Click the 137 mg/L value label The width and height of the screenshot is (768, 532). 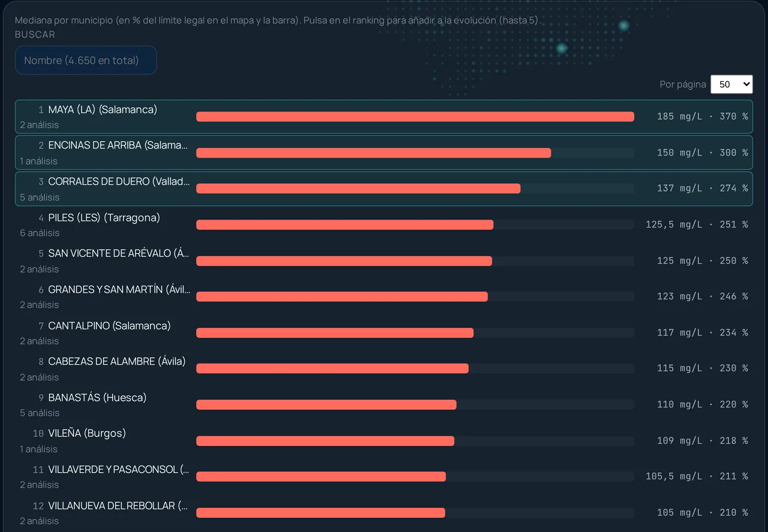pyautogui.click(x=679, y=188)
